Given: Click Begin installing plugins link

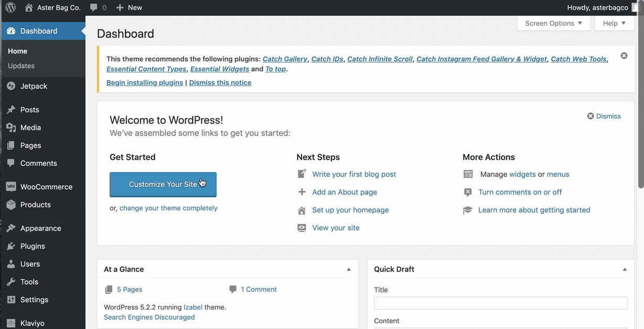Looking at the screenshot, I should point(144,82).
